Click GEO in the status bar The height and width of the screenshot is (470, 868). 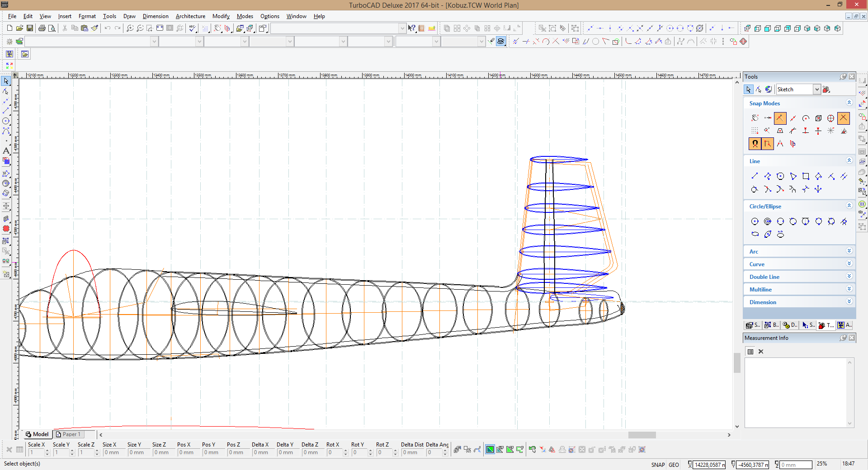(x=674, y=465)
